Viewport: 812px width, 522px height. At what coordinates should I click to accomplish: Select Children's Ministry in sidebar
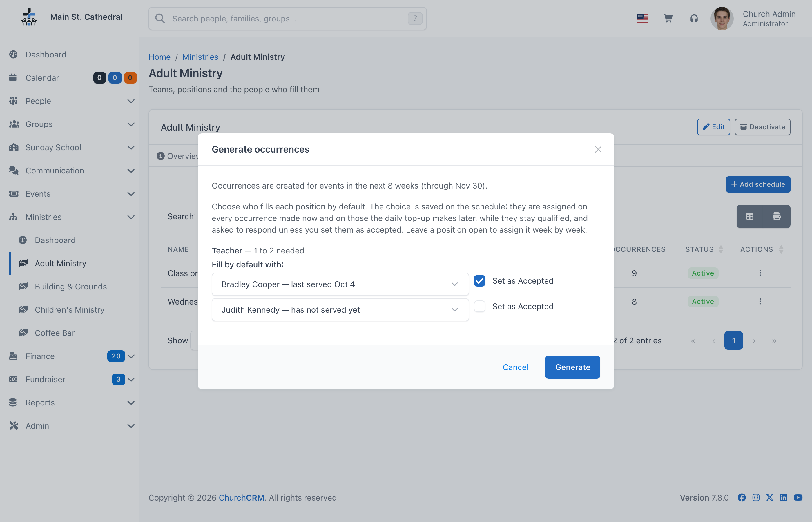coord(70,310)
